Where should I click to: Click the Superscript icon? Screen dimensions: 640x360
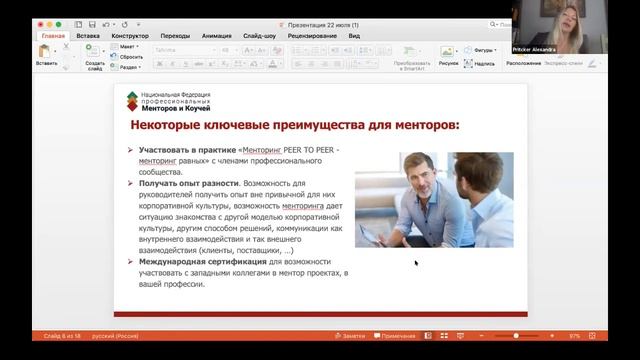211,64
